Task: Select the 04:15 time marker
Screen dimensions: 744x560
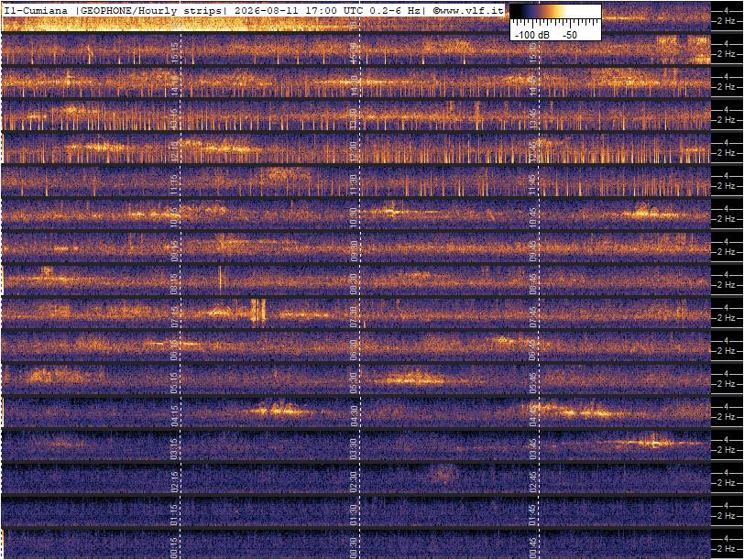Action: pos(174,416)
